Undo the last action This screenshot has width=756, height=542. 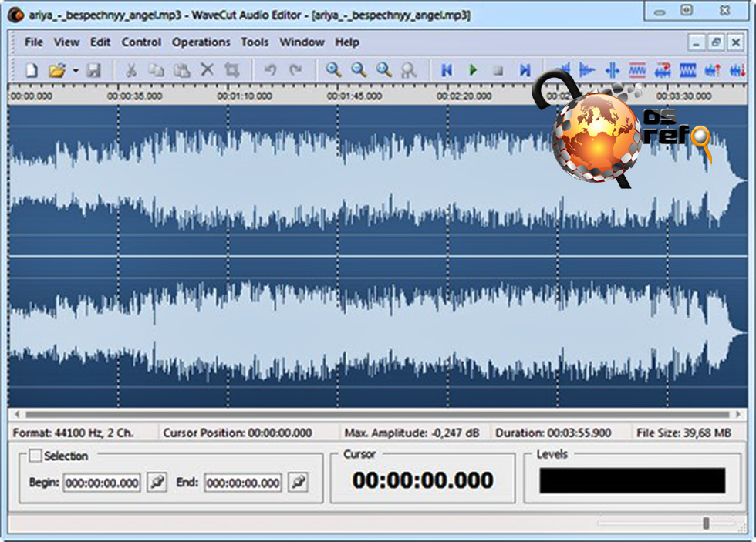coord(270,70)
